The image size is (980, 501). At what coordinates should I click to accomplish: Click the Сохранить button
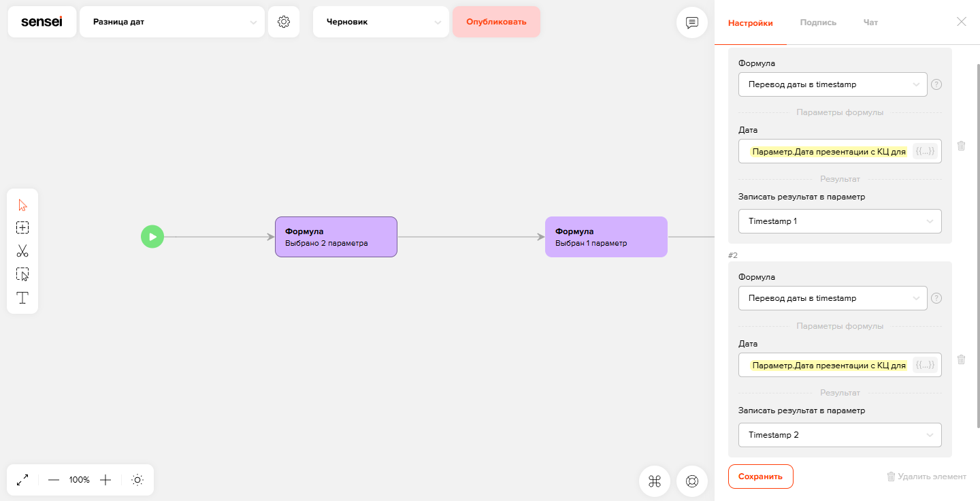(x=761, y=476)
